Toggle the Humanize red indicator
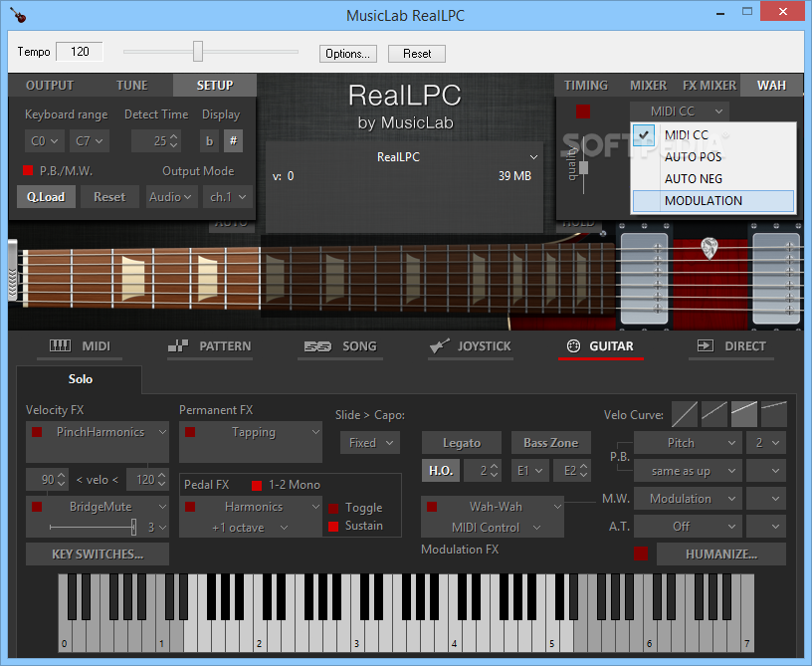812x666 pixels. (641, 554)
